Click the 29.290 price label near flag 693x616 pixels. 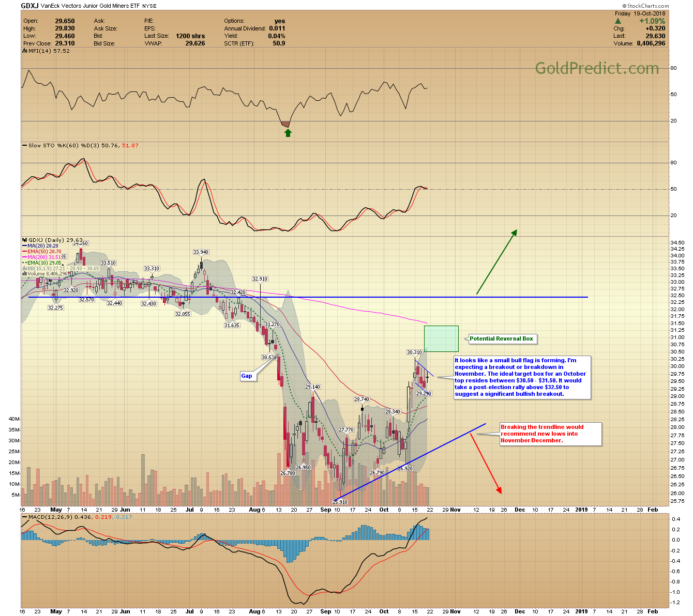[x=424, y=394]
